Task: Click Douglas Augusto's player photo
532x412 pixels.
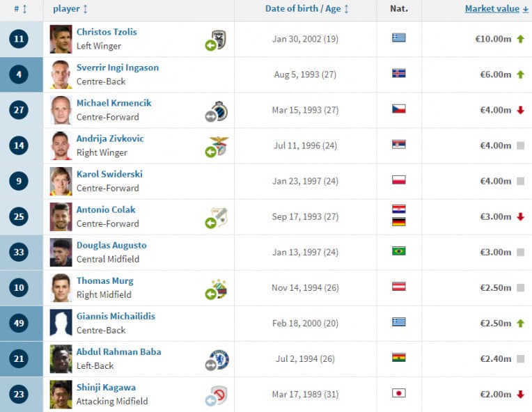Action: coord(61,252)
